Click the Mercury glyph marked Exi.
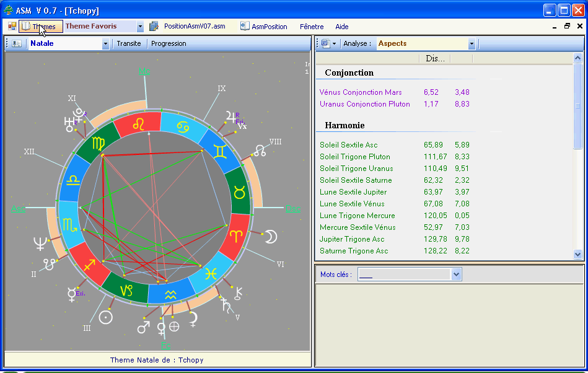 click(71, 295)
